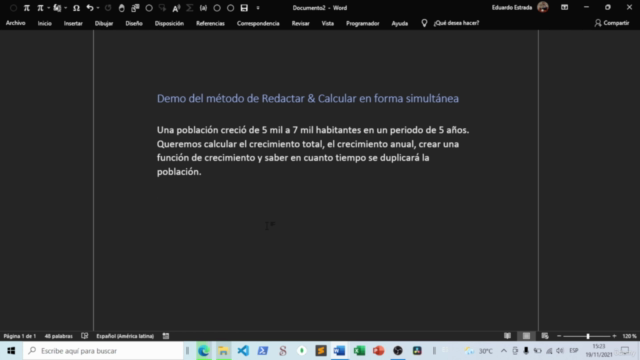Open DaVinci Resolve from taskbar
640x360 pixels.
pyautogui.click(x=417, y=351)
